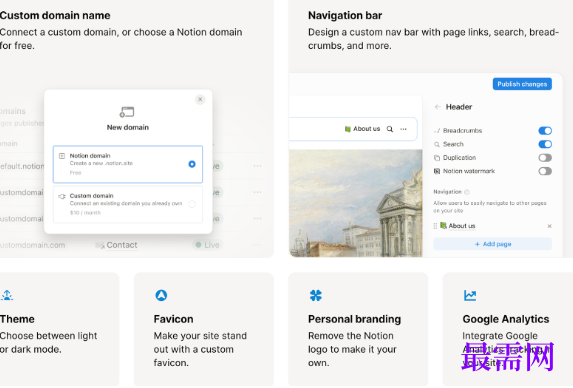Click the Favicon icon
The height and width of the screenshot is (388, 573).
[161, 295]
